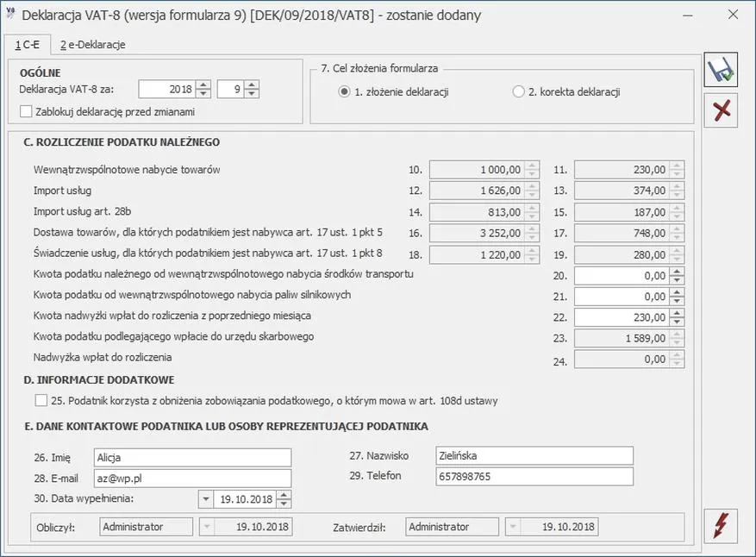Click the label Kwota podatku podlegającego wpłacie do urzędu skarbowego
The width and height of the screenshot is (756, 557).
click(x=173, y=336)
